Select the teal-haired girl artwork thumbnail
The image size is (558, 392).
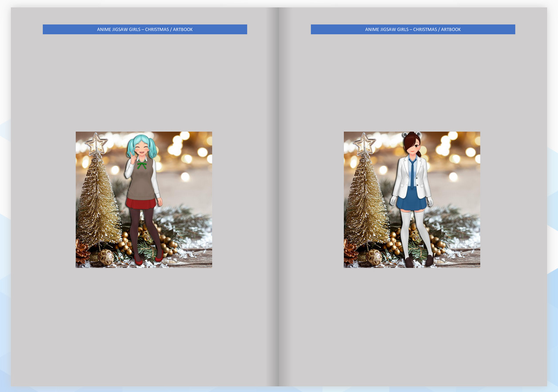click(144, 199)
